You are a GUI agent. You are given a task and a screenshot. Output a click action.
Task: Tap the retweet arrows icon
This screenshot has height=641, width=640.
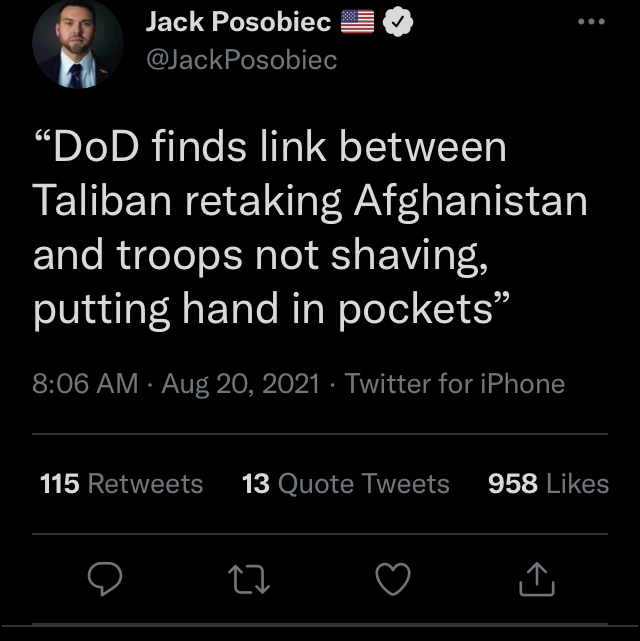click(x=249, y=579)
